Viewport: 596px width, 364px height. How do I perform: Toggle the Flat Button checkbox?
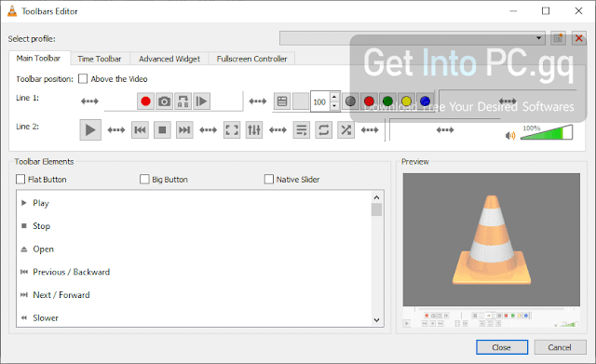coord(20,179)
